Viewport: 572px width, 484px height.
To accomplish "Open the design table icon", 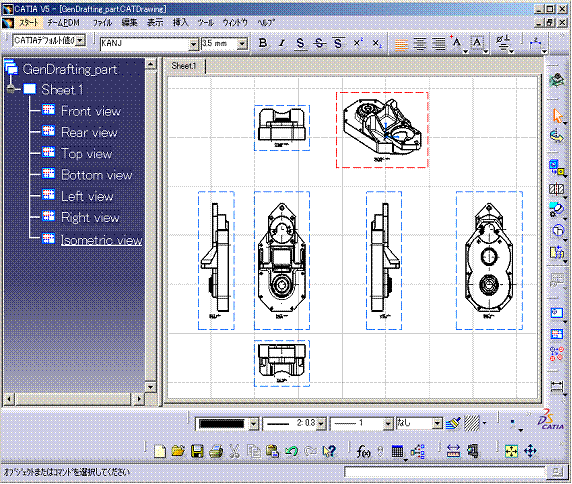I will pyautogui.click(x=397, y=452).
